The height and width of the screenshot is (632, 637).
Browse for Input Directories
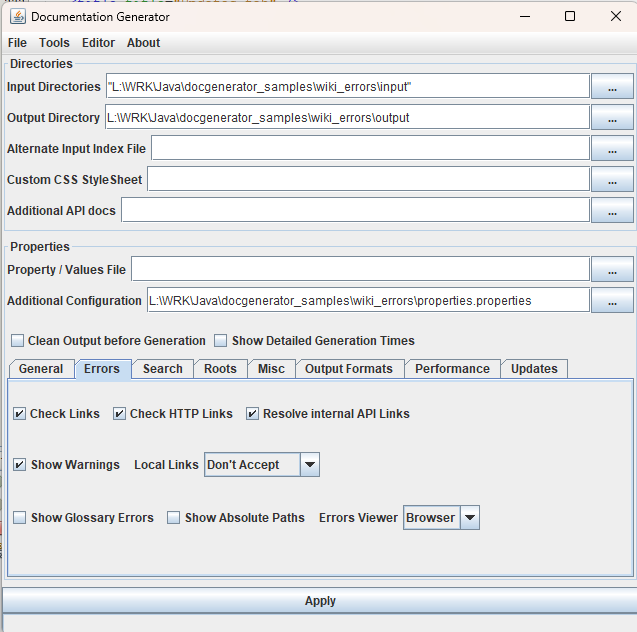(x=612, y=86)
